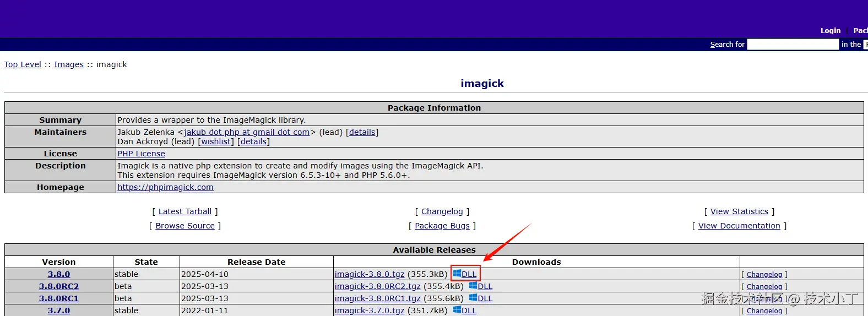Click the 2025-04-10 release date cell
This screenshot has width=868, height=316.
(257, 274)
